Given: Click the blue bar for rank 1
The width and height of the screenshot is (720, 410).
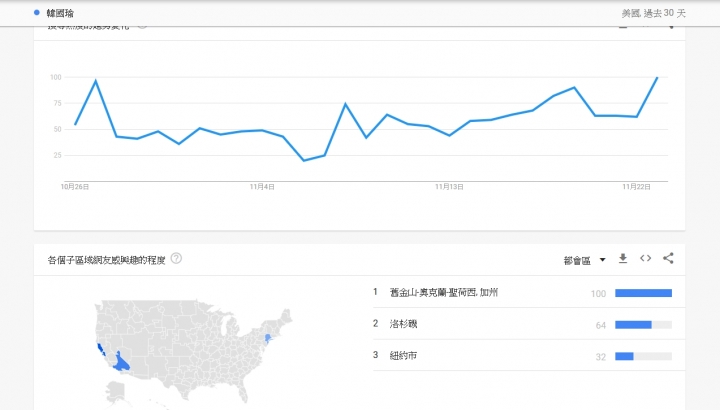Looking at the screenshot, I should pos(643,293).
